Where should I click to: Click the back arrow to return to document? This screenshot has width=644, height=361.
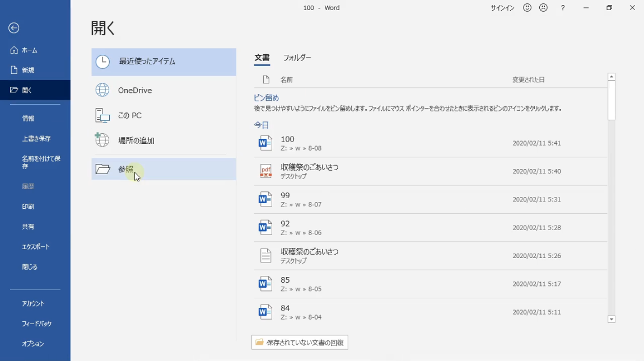(14, 28)
